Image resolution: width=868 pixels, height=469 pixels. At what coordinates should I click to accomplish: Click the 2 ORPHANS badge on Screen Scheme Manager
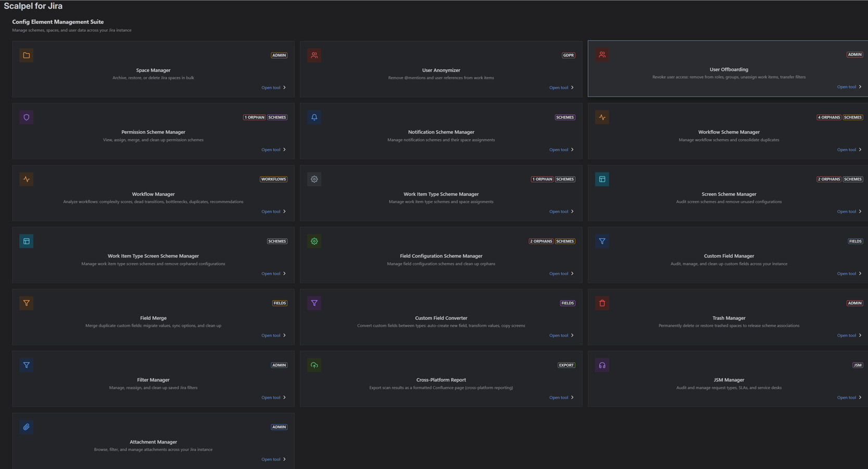(x=829, y=179)
